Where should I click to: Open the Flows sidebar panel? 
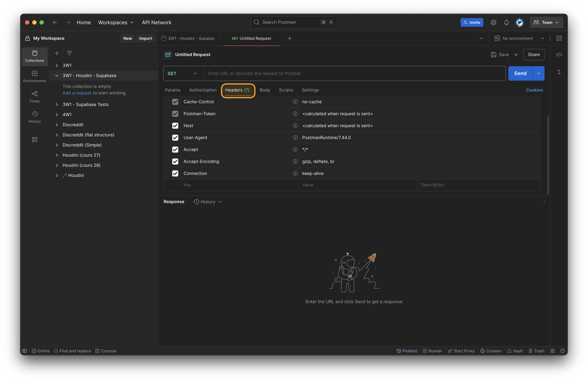click(x=35, y=97)
